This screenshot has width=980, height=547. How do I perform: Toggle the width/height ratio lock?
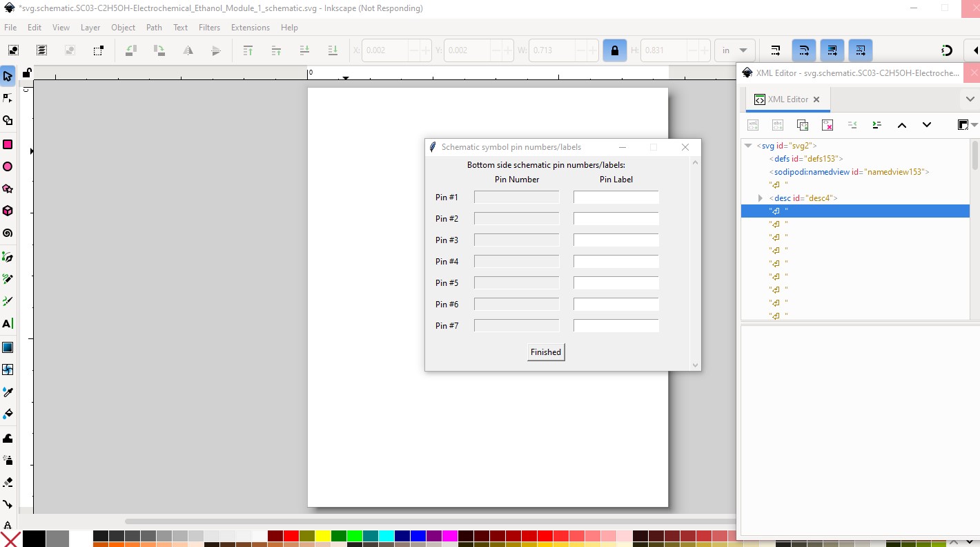tap(614, 50)
